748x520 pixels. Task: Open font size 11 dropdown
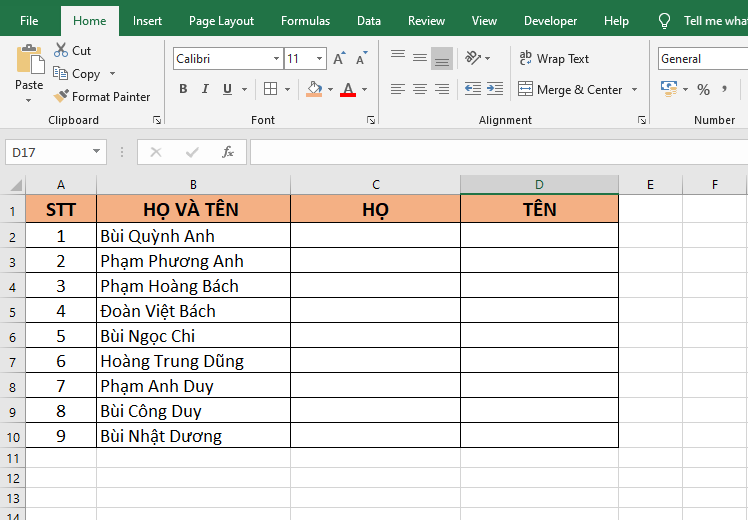pyautogui.click(x=319, y=59)
